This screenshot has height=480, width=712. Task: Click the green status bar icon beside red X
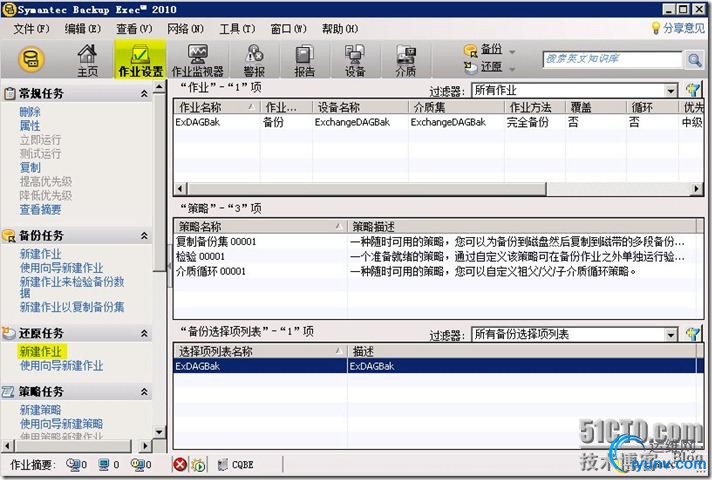(x=198, y=465)
